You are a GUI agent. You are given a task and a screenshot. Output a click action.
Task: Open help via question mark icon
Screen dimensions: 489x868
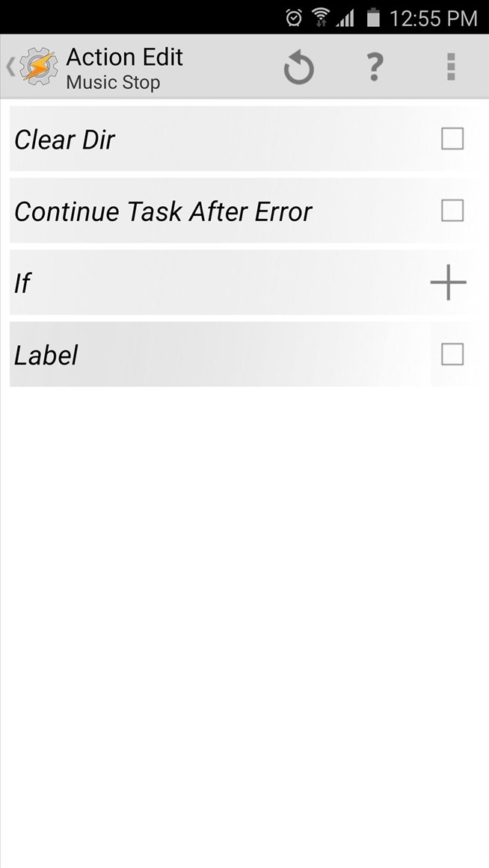coord(374,68)
